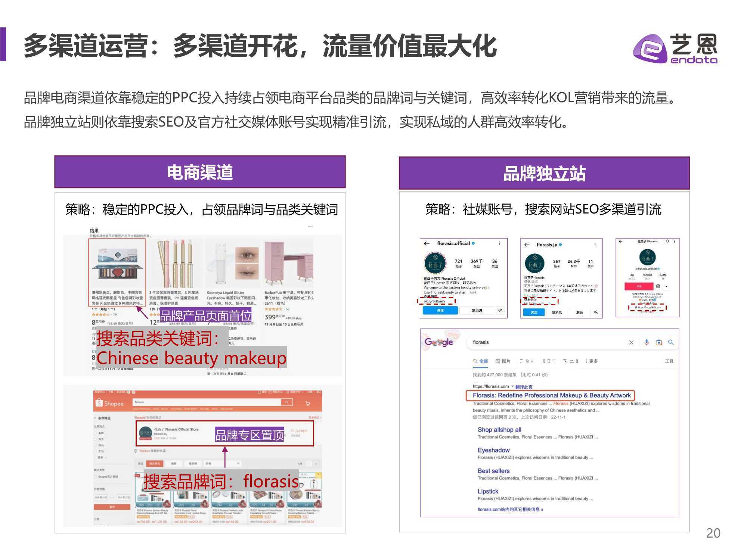This screenshot has height=560, width=747.
Task: Open the Geeneiya Liquid Glitter Eyeshadow product
Action: point(232,264)
